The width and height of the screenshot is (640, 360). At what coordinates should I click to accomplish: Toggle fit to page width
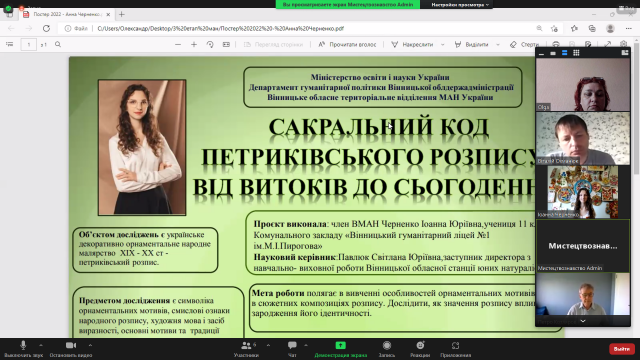tap(226, 44)
